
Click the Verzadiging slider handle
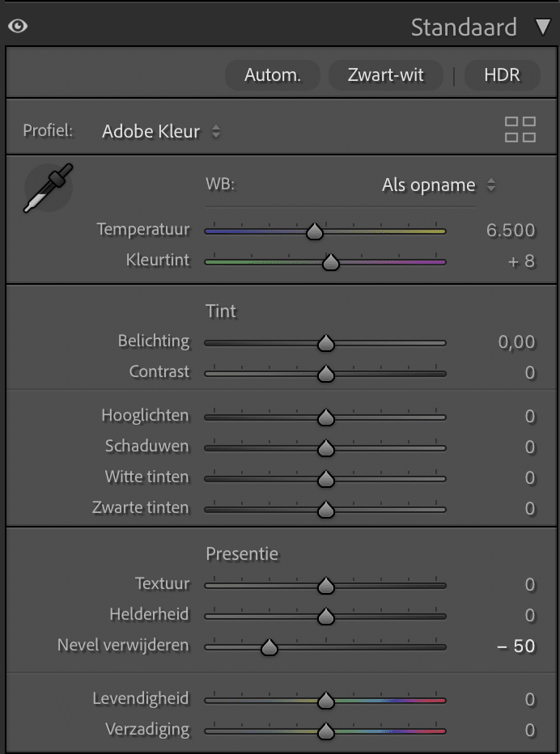coord(325,731)
